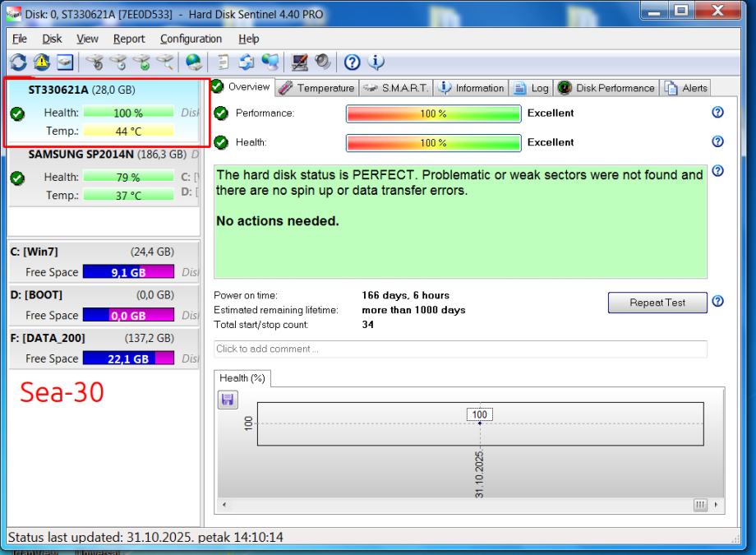This screenshot has height=555, width=756.
Task: Click the F: [DATA_200] 22,1 GB free space bar
Action: click(x=128, y=358)
